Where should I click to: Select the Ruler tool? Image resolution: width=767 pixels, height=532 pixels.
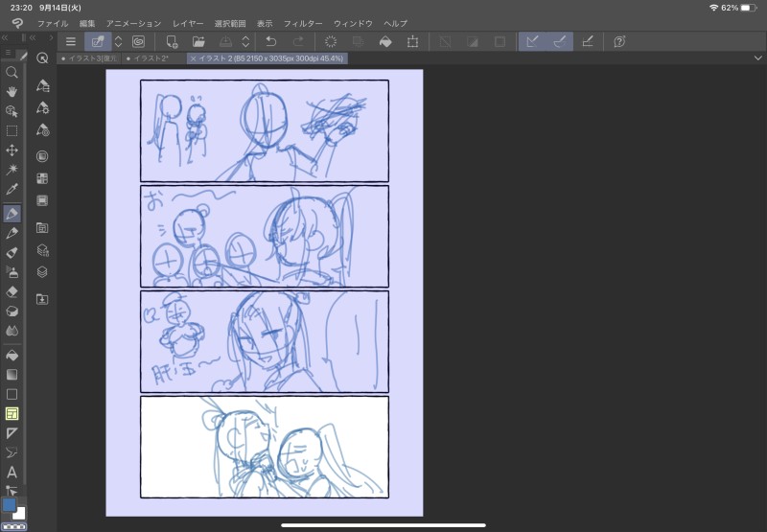pos(12,433)
